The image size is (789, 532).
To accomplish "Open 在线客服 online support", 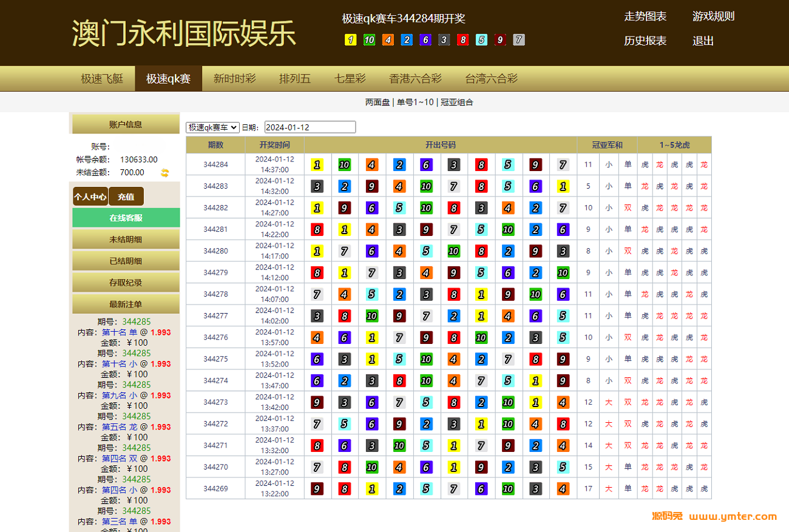I will pyautogui.click(x=126, y=218).
